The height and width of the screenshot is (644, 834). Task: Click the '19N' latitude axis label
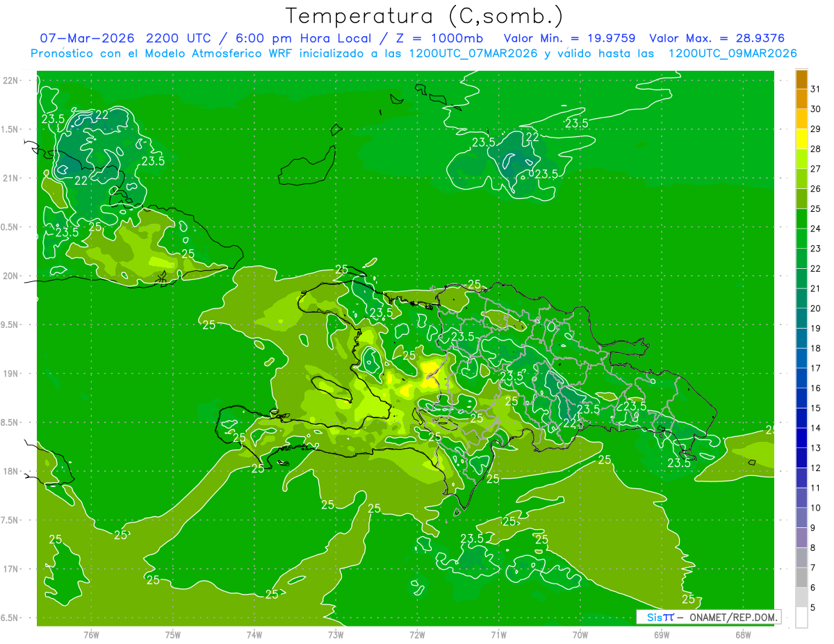click(x=11, y=374)
